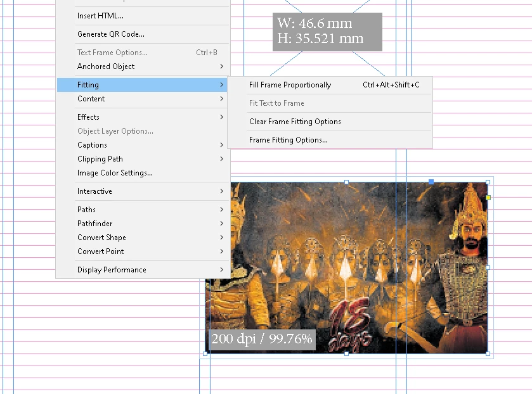Choose Image Color Settings...
The image size is (532, 394).
[143, 173]
